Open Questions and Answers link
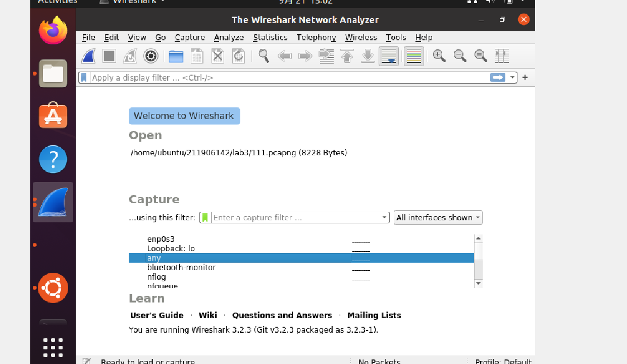Image resolution: width=627 pixels, height=364 pixels. click(282, 316)
